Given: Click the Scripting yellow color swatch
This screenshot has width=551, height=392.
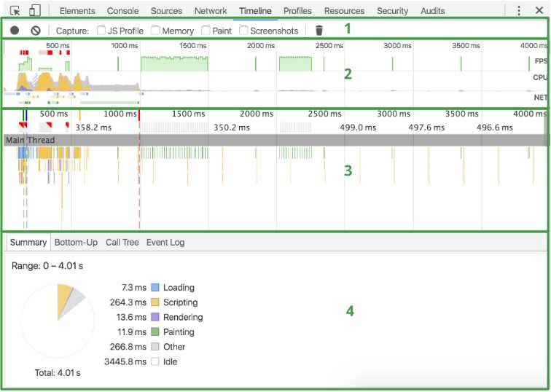Looking at the screenshot, I should (155, 302).
